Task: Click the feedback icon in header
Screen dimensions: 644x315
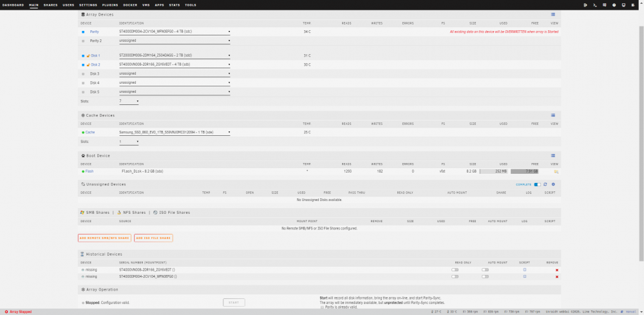Action: pos(605,5)
